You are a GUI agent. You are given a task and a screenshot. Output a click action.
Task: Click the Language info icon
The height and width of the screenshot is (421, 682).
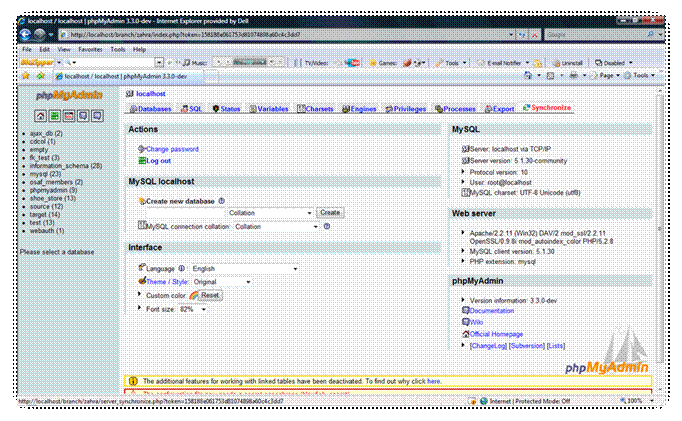coord(182,268)
